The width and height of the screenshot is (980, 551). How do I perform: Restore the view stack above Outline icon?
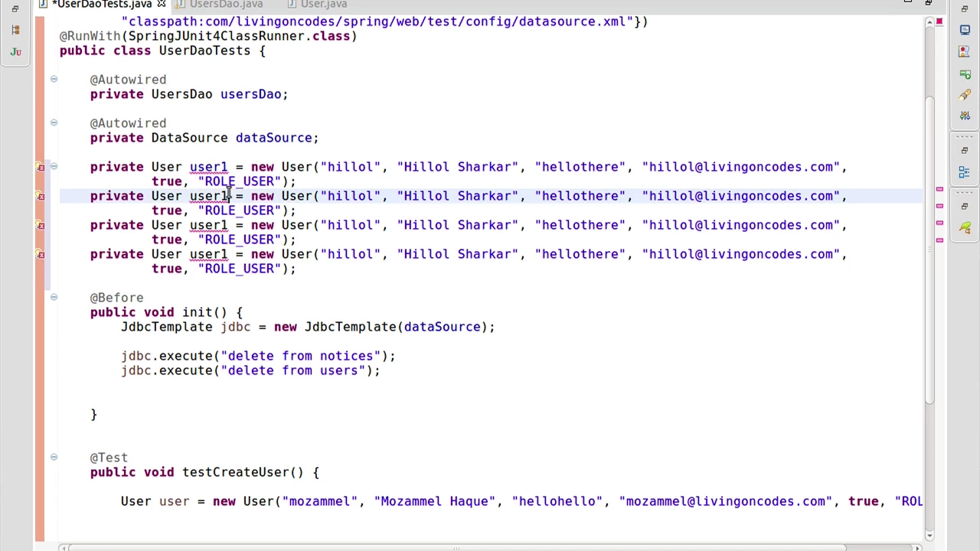(965, 150)
